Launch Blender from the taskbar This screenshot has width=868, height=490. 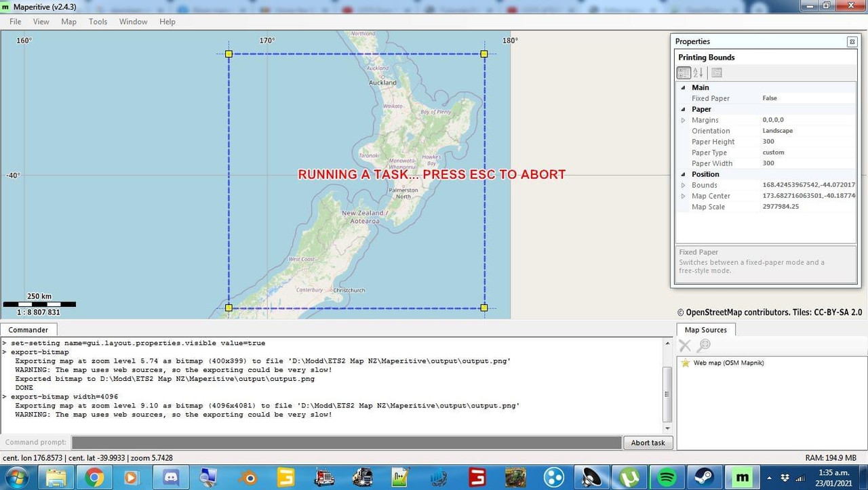coord(248,477)
